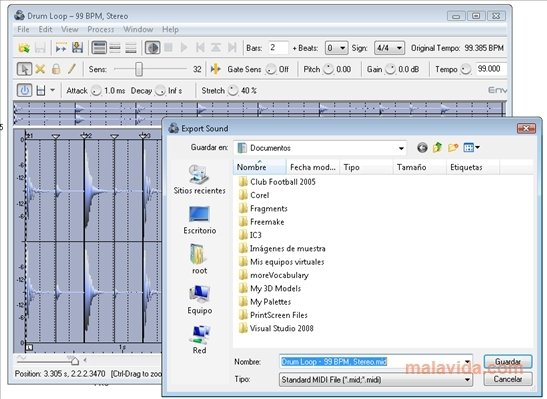Viewport: 547px width, 399px height.
Task: Sort by Fecha mod... column header
Action: tap(313, 167)
